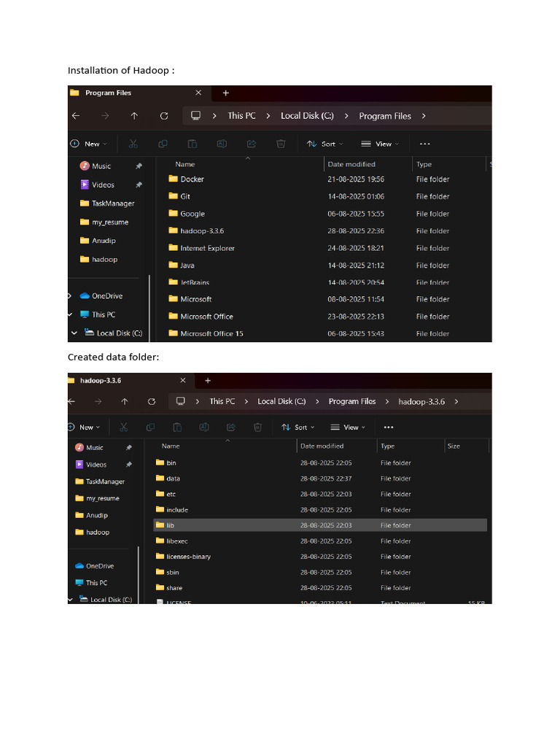Open See more menu in hadoop-3.3.6 toolbar
Viewport: 560px width, 747px height.
[389, 427]
